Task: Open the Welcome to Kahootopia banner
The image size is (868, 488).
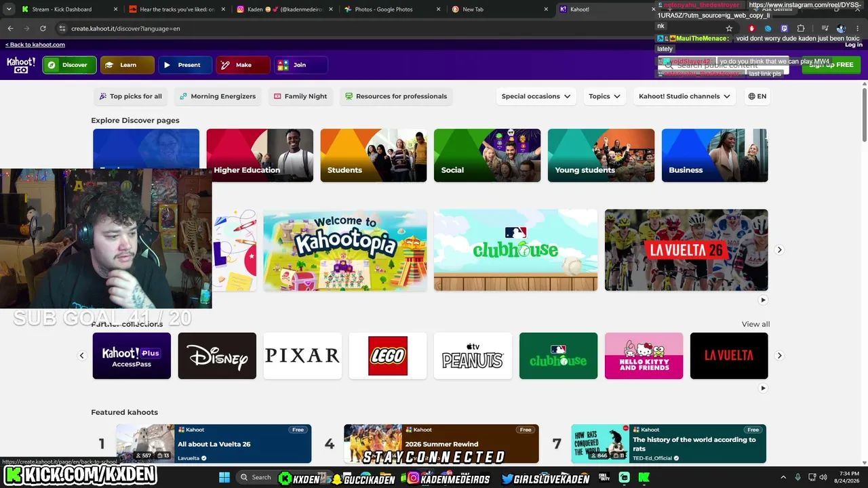Action: pyautogui.click(x=345, y=250)
